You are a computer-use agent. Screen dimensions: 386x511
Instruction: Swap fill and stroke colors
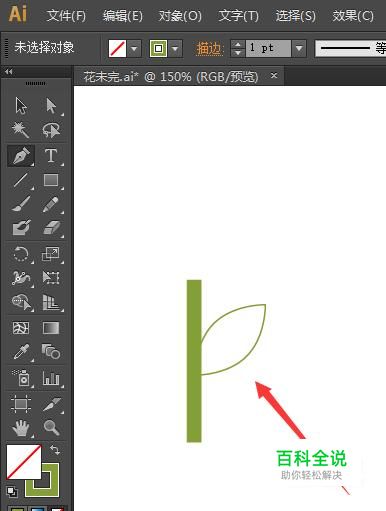pyautogui.click(x=55, y=450)
